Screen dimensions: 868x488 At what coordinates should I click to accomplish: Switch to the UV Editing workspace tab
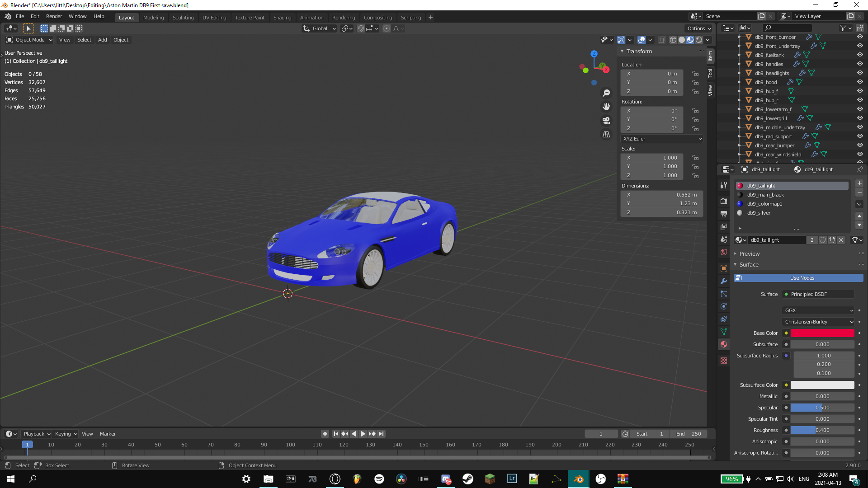pos(214,18)
